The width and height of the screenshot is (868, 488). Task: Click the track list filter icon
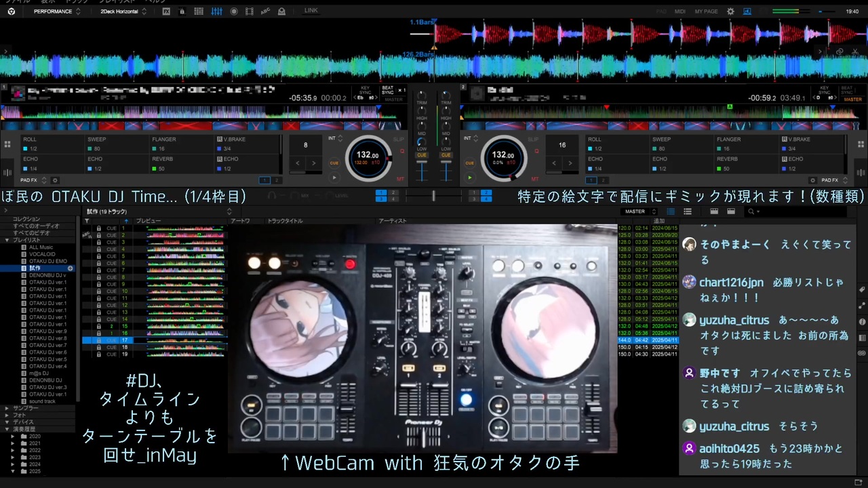[x=87, y=221]
